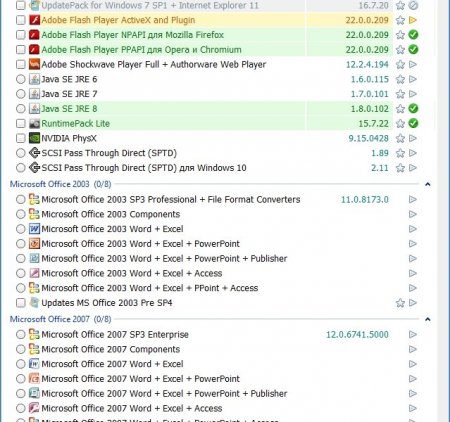
Task: Click the play arrow for Microsoft Office 2007 SP3 Enterprise
Action: pos(413,334)
